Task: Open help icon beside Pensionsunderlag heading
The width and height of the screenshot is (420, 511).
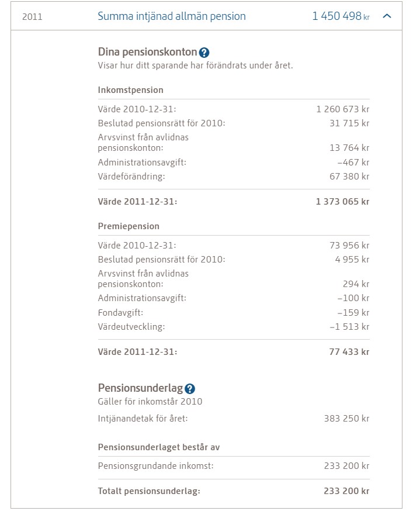Action: pyautogui.click(x=190, y=389)
